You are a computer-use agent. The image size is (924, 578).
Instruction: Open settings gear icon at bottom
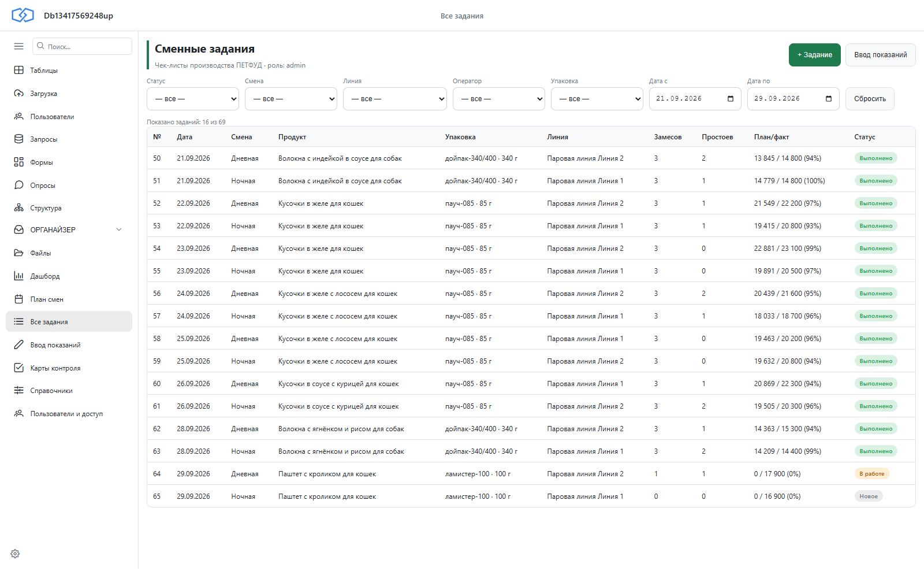point(15,554)
